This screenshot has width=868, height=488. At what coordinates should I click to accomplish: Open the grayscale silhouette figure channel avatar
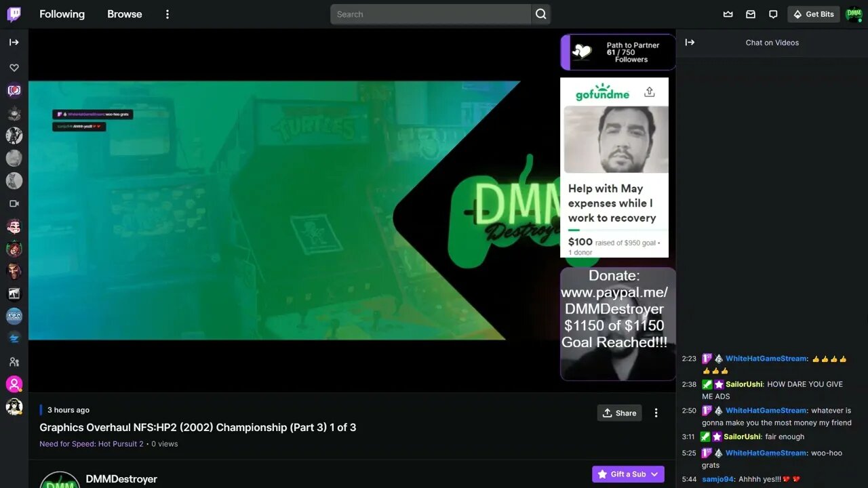(14, 136)
